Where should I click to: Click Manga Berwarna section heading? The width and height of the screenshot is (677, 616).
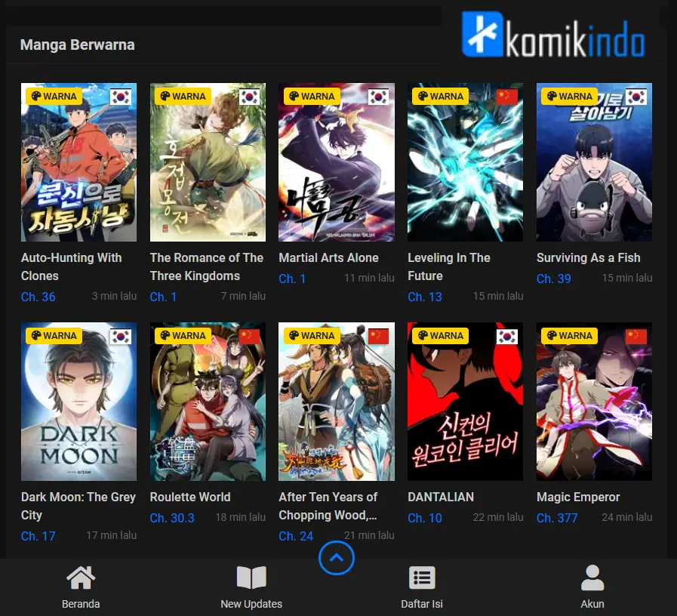coord(77,45)
